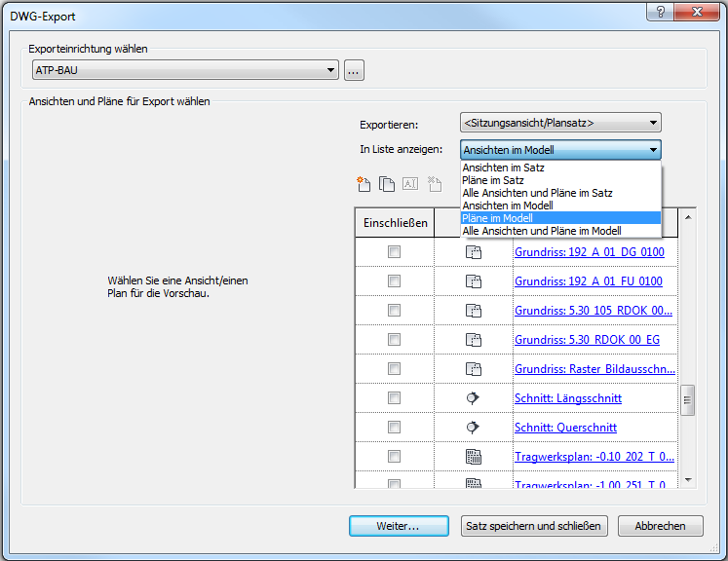Click the duplicate set icon
Screen dimensions: 728x561
(x=387, y=183)
